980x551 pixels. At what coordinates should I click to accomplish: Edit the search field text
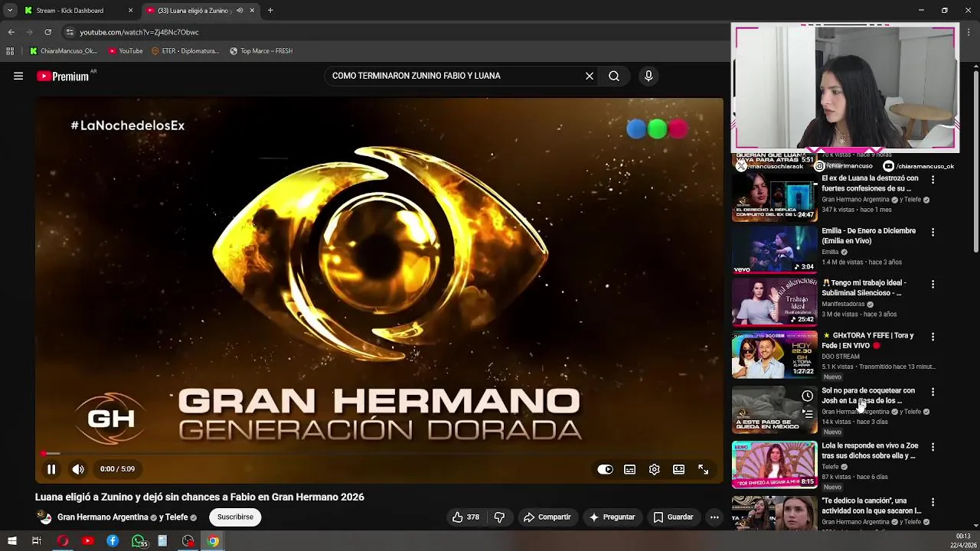tap(455, 76)
